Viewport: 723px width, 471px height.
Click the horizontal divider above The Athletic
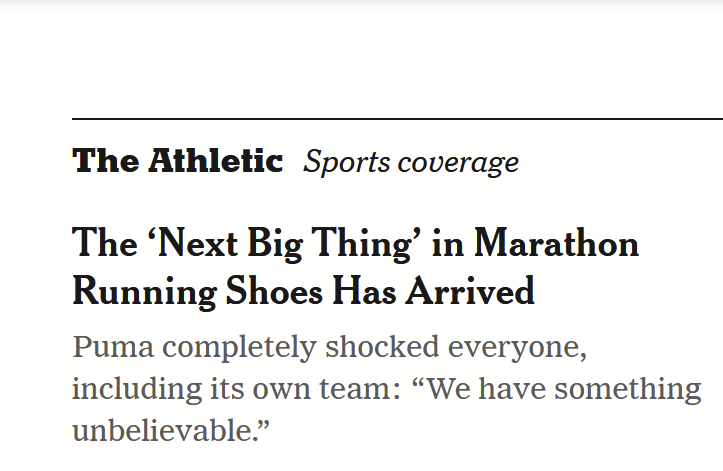click(397, 119)
